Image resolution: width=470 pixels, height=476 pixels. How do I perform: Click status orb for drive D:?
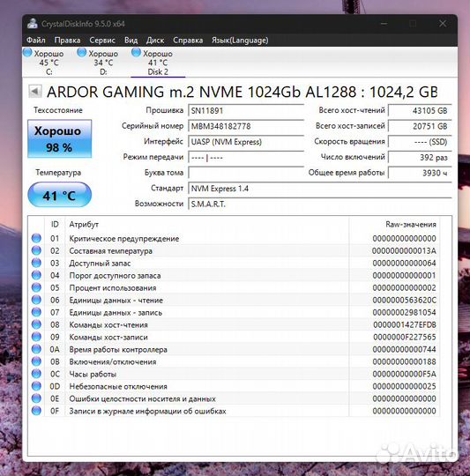[x=82, y=53]
